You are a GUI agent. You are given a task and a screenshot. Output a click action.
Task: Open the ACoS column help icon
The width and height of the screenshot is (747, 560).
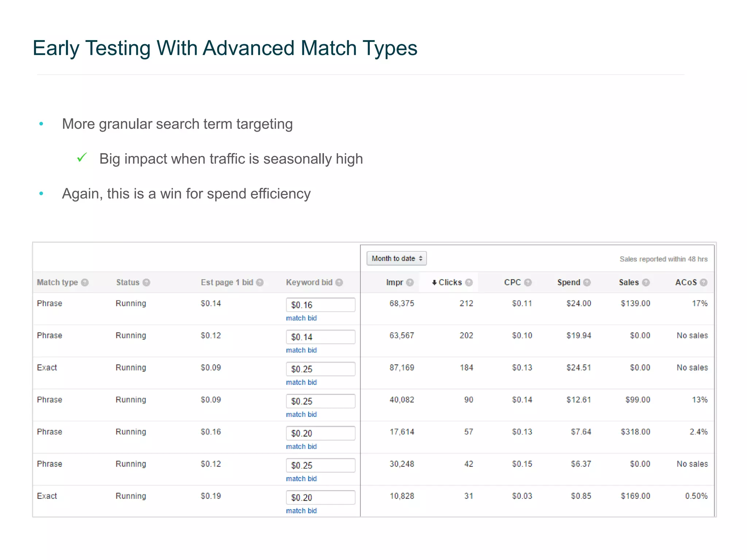[x=704, y=283]
